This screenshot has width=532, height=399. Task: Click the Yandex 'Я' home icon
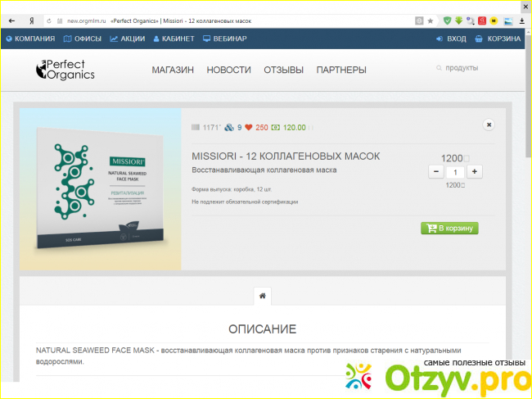31,20
